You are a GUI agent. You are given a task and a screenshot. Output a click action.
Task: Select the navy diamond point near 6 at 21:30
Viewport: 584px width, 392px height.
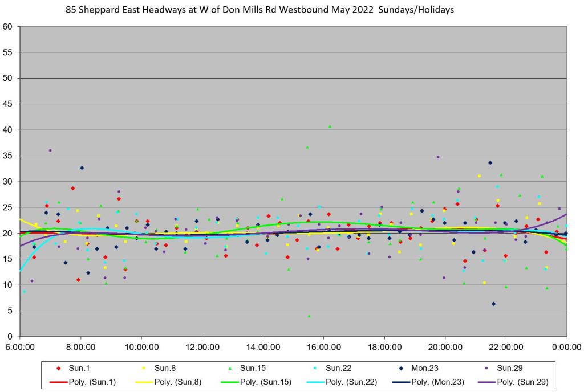click(493, 304)
